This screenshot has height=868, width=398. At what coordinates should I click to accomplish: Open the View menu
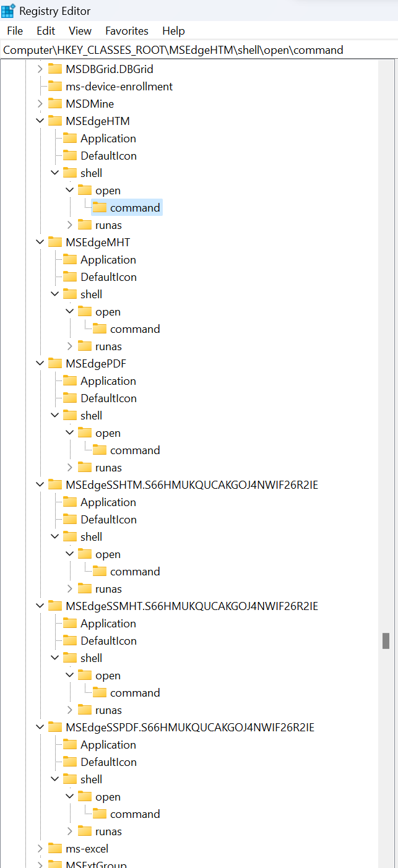click(80, 31)
